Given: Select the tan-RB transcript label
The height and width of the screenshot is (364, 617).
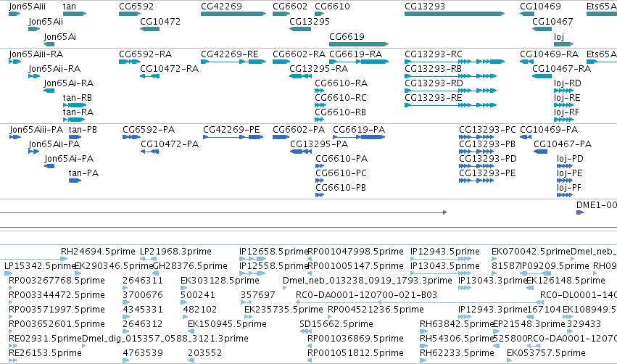Looking at the screenshot, I should coord(77,98).
